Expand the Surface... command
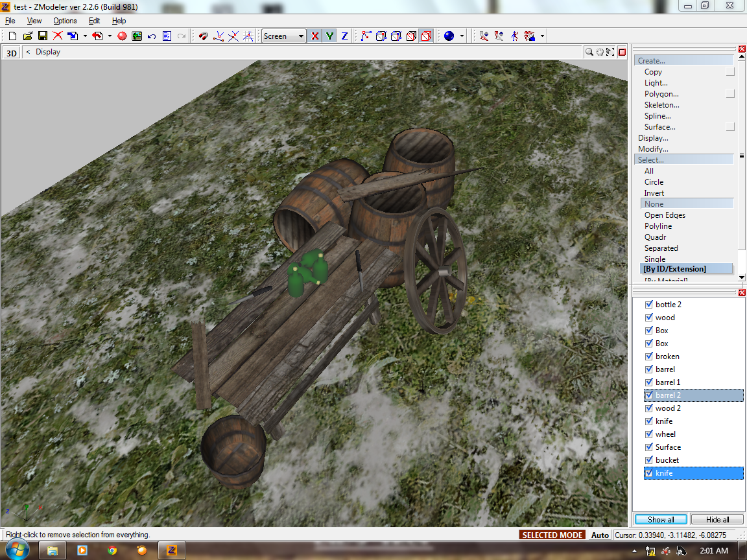747x560 pixels. tap(660, 126)
